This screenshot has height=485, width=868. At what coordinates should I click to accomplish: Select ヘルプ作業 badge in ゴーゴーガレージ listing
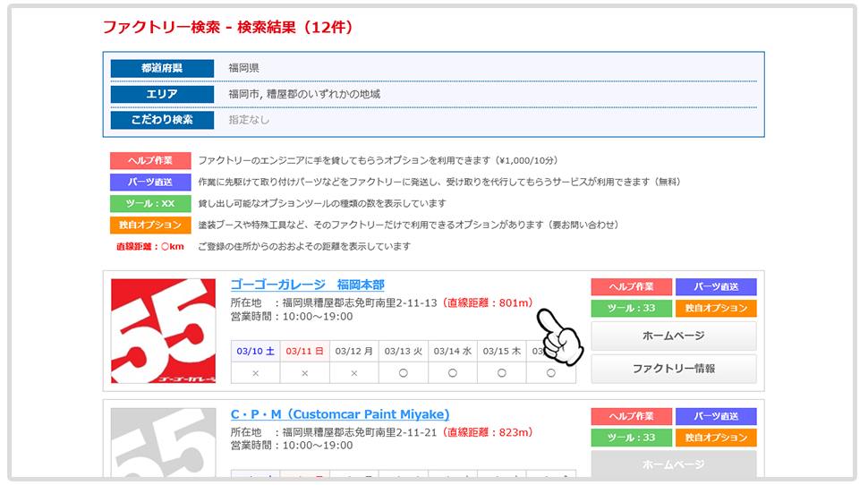coord(631,286)
